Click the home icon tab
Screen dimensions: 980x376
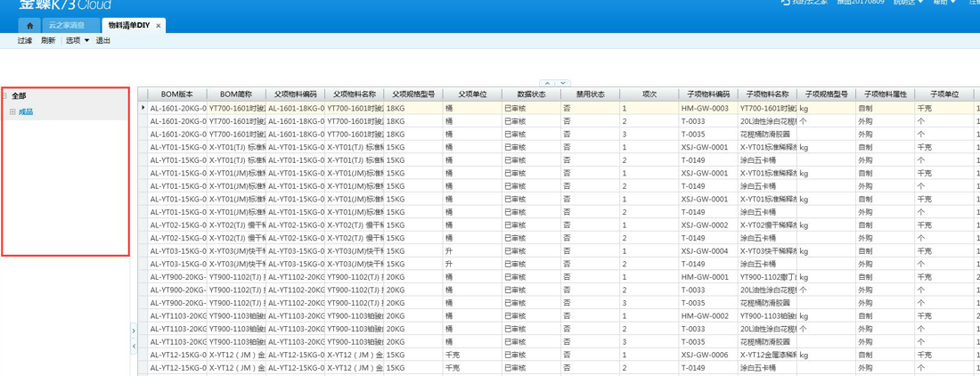(29, 26)
